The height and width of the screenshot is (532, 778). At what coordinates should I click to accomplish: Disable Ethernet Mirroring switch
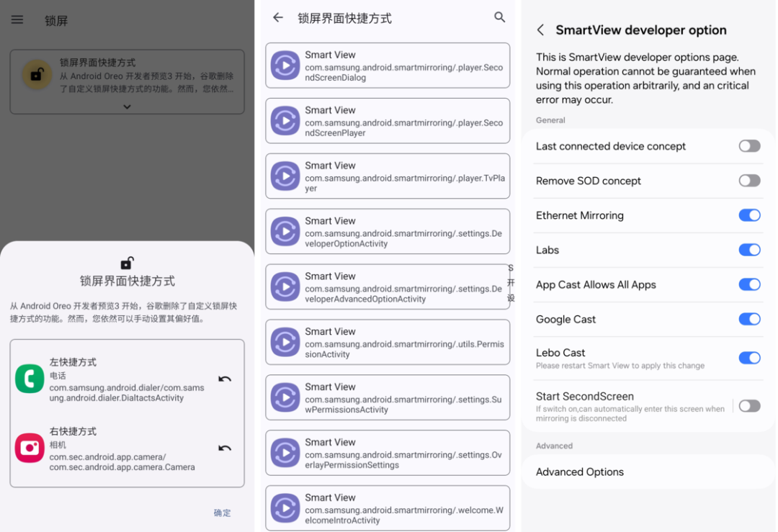tap(749, 215)
